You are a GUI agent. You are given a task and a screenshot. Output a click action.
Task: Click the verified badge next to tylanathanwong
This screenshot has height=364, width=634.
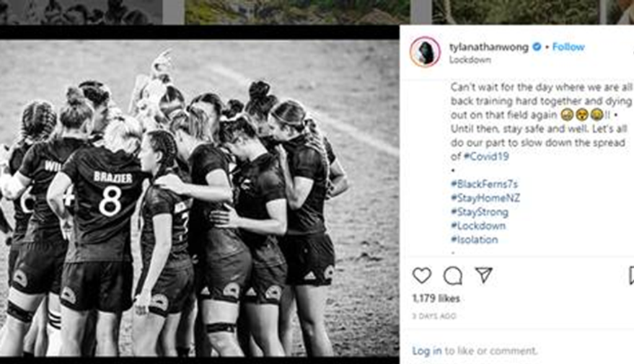537,47
